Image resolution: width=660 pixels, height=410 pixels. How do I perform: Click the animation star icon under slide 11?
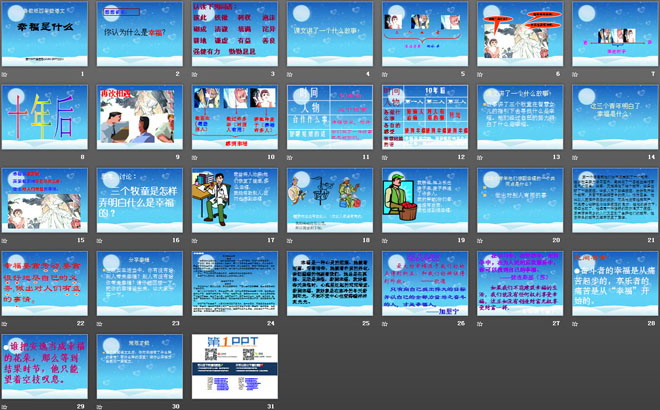coord(290,157)
